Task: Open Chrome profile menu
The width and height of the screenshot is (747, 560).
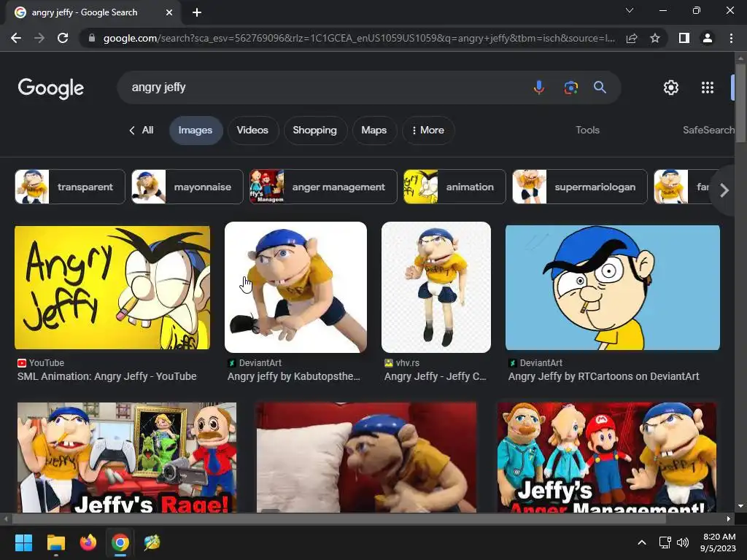Action: tap(708, 38)
